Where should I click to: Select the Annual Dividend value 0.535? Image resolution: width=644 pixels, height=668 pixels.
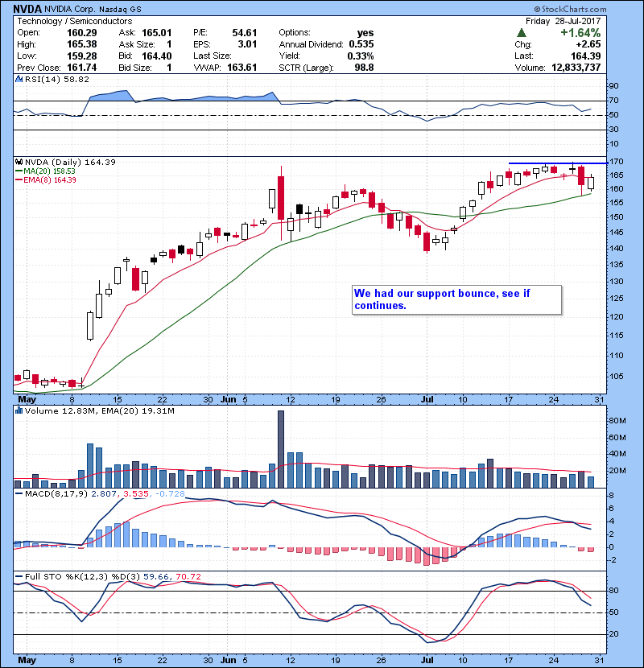point(361,44)
